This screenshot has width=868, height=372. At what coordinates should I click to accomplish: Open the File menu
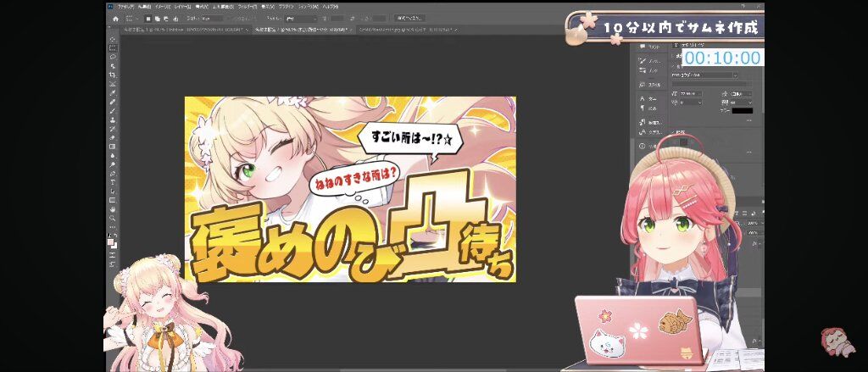(x=125, y=7)
